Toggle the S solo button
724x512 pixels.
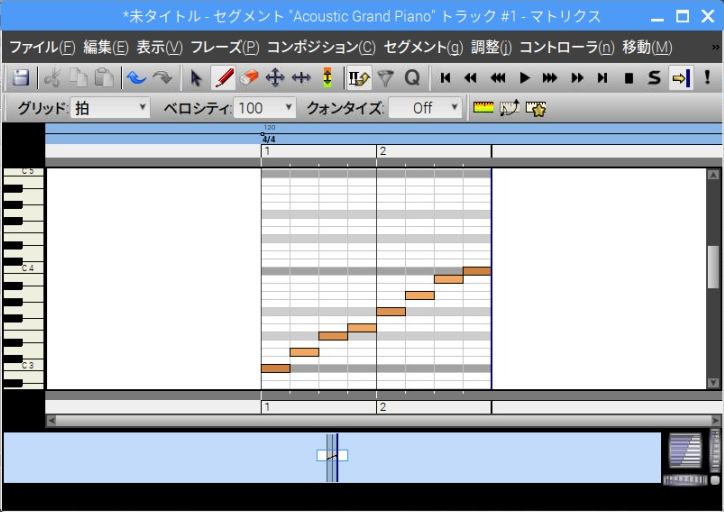point(654,78)
